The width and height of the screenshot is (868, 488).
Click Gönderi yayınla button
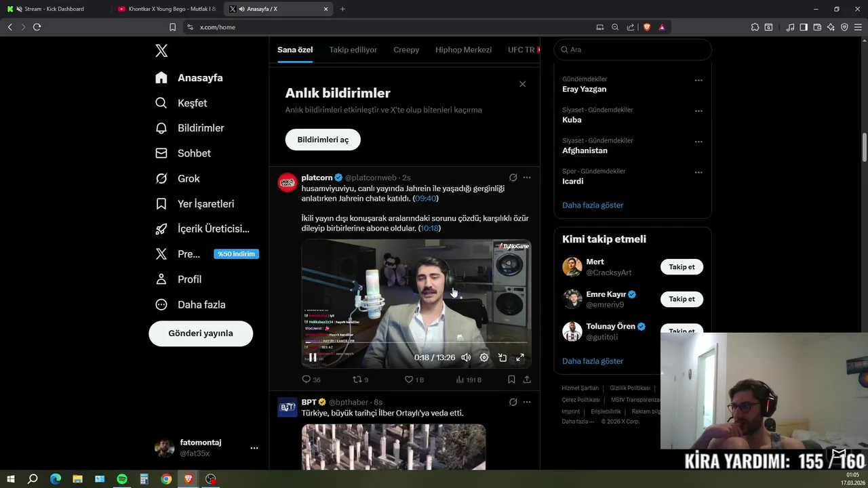201,333
